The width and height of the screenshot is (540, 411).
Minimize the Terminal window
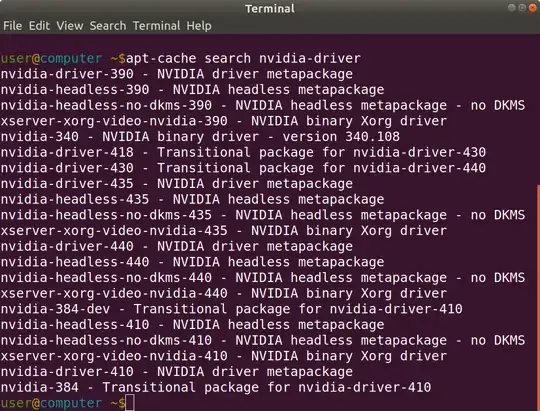(512, 8)
